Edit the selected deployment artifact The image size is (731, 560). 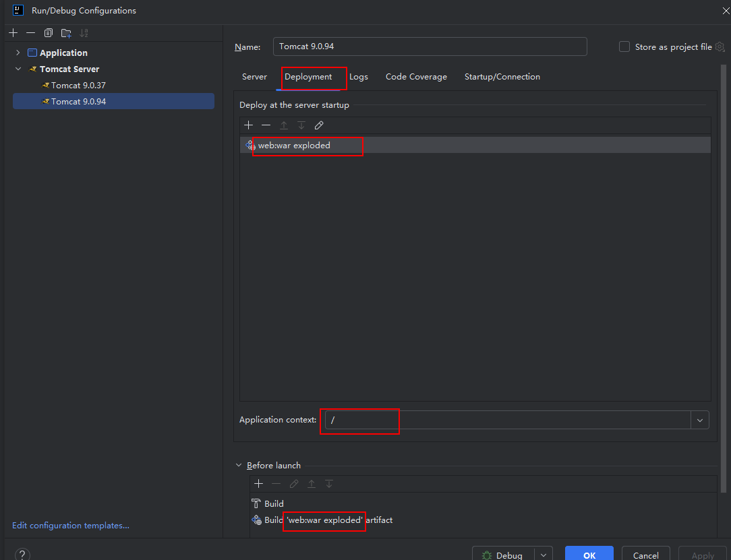[x=320, y=125]
